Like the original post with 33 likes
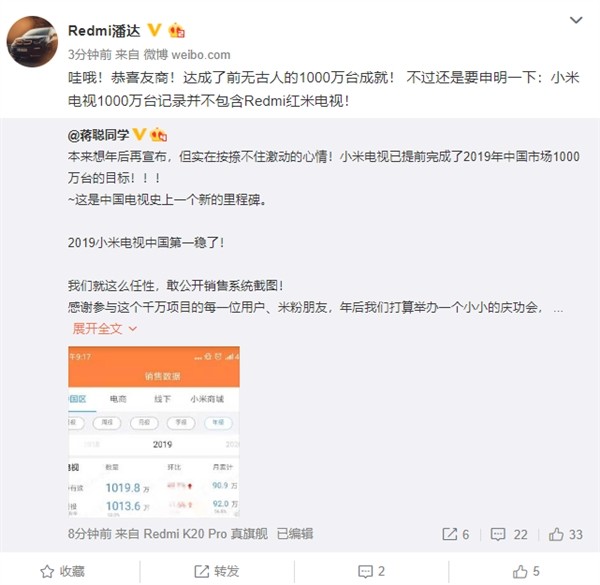 (x=566, y=534)
